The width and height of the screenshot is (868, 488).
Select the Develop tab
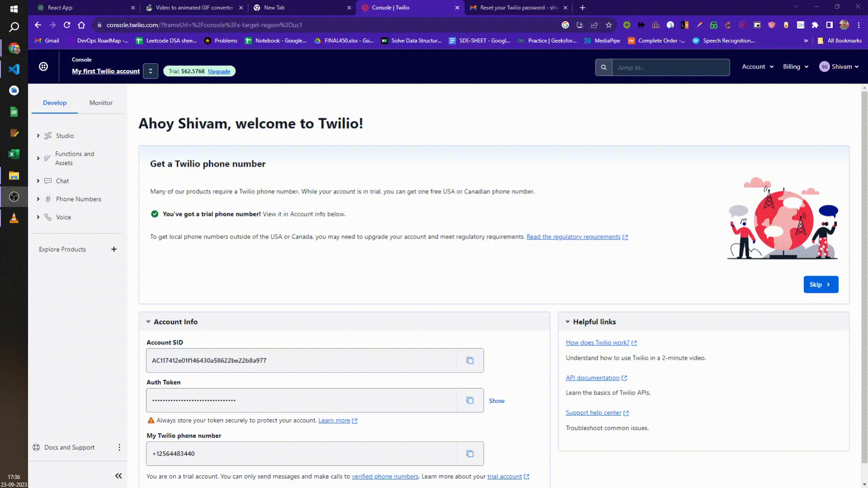54,103
